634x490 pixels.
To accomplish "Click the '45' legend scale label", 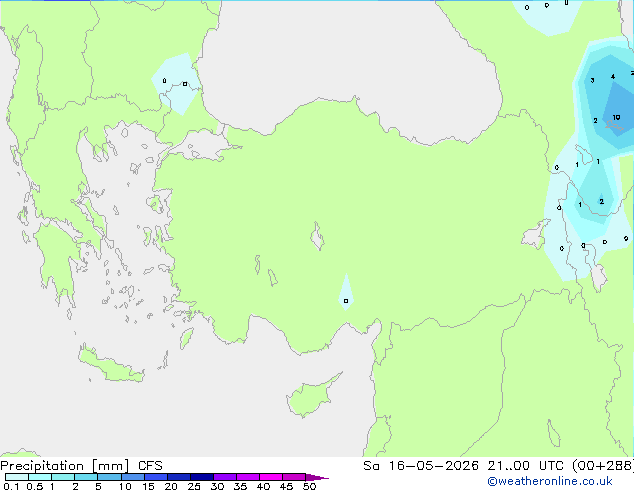I will click(286, 486).
